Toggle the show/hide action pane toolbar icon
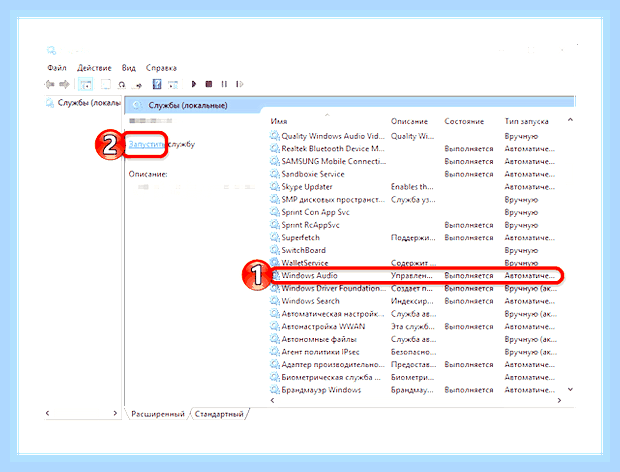Screen dimensions: 620x472 coord(173,84)
